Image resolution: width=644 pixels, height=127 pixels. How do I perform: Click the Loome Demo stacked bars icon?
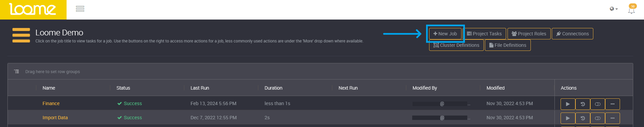click(x=21, y=35)
